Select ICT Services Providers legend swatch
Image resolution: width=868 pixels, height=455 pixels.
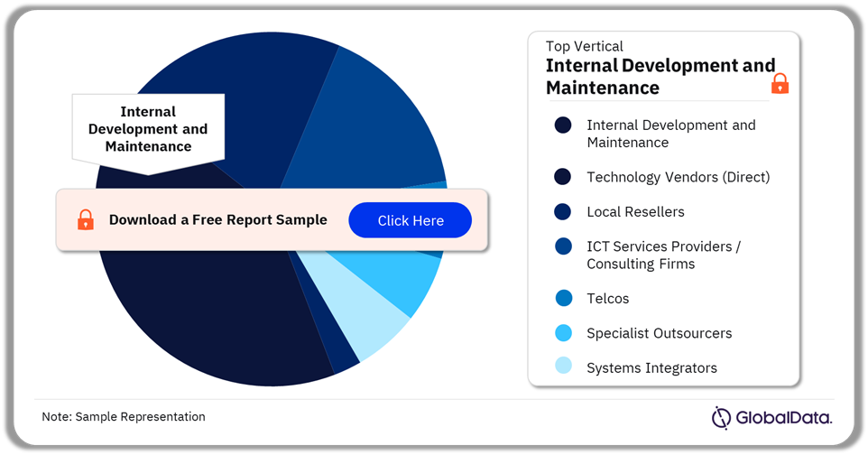[563, 246]
